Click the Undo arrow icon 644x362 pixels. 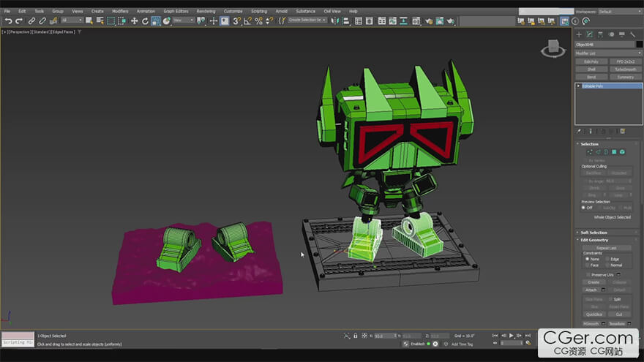click(8, 20)
